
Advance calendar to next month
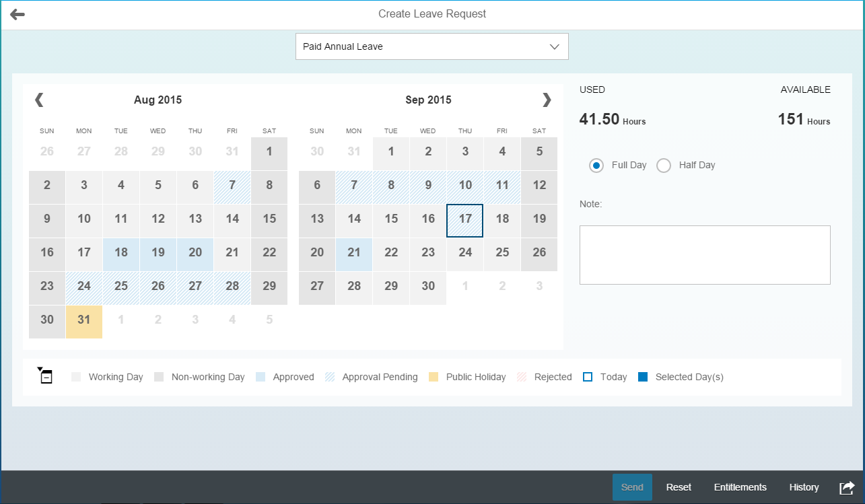click(547, 100)
